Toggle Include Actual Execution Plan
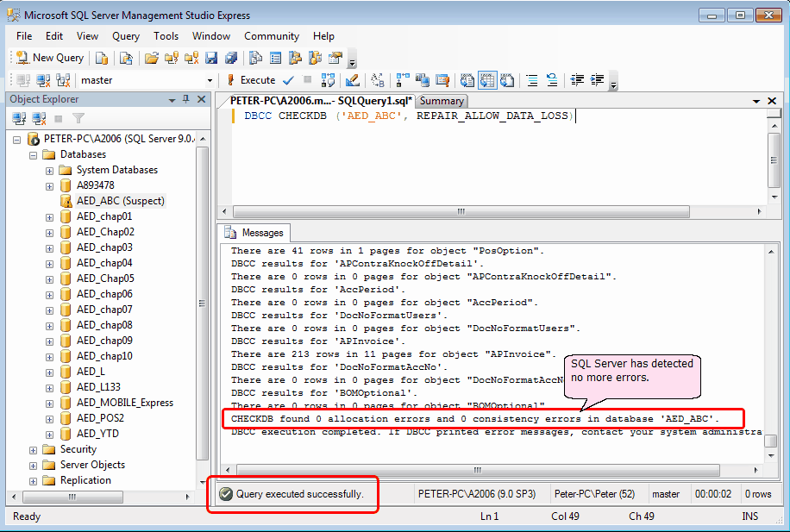 tap(403, 80)
